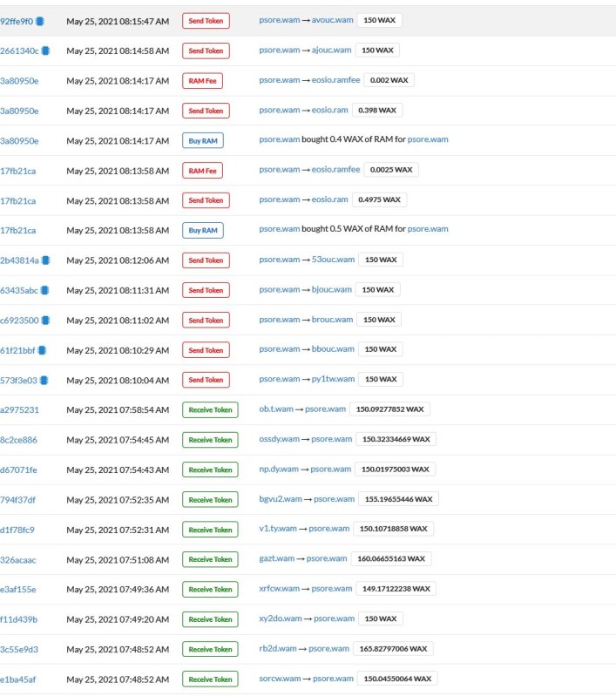Select timestamp May 25, 2021 08:12:06 AM
This screenshot has width=616, height=696.
(x=118, y=260)
